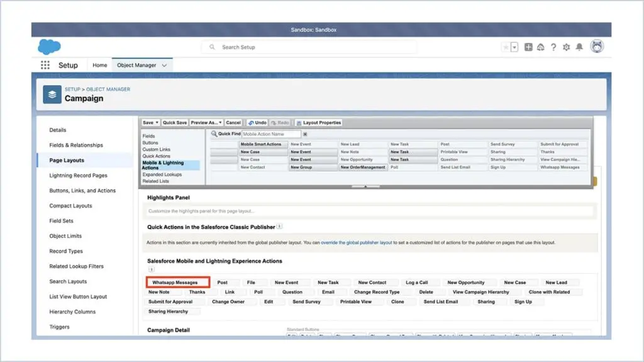Follow the override the global publisher layout link

tap(356, 243)
